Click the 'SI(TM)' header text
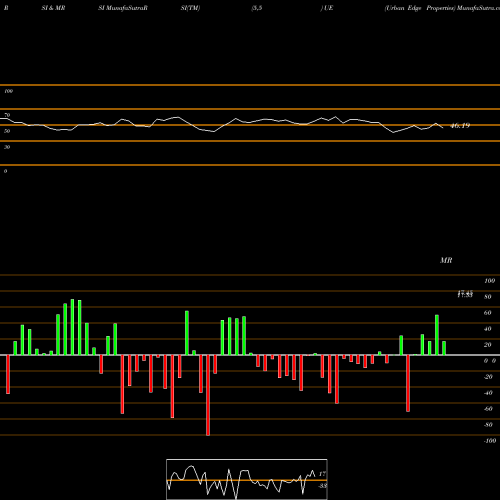The height and width of the screenshot is (500, 500). coord(190,8)
